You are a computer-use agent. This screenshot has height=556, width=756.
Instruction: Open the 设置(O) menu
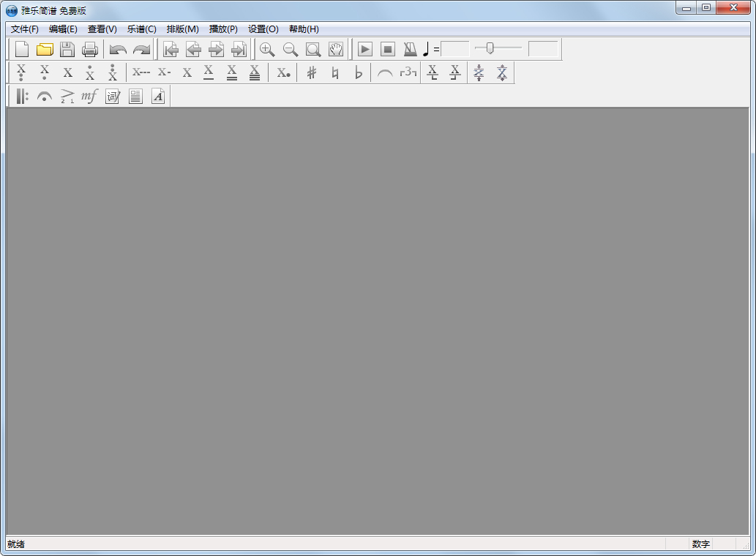click(x=263, y=29)
